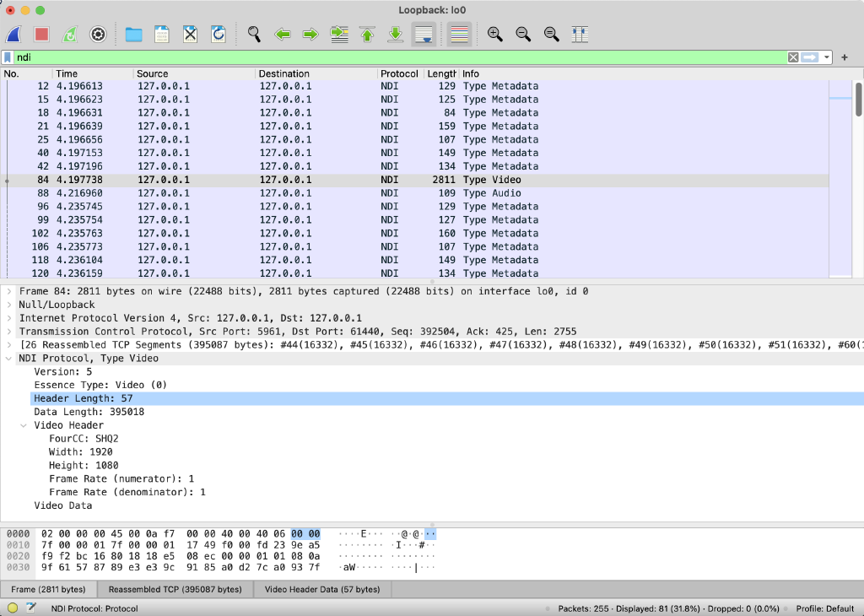Jump to the last packet
Viewport: 864px width, 616px height.
pos(393,34)
